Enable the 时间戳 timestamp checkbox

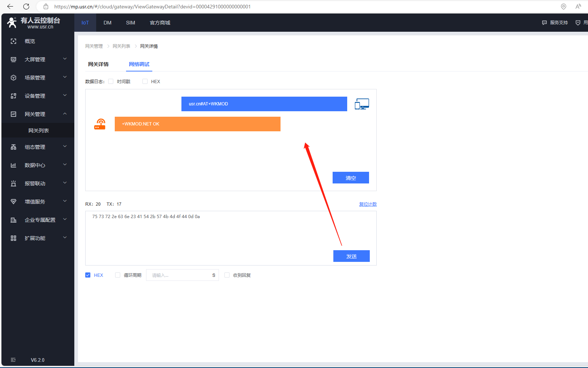[111, 81]
